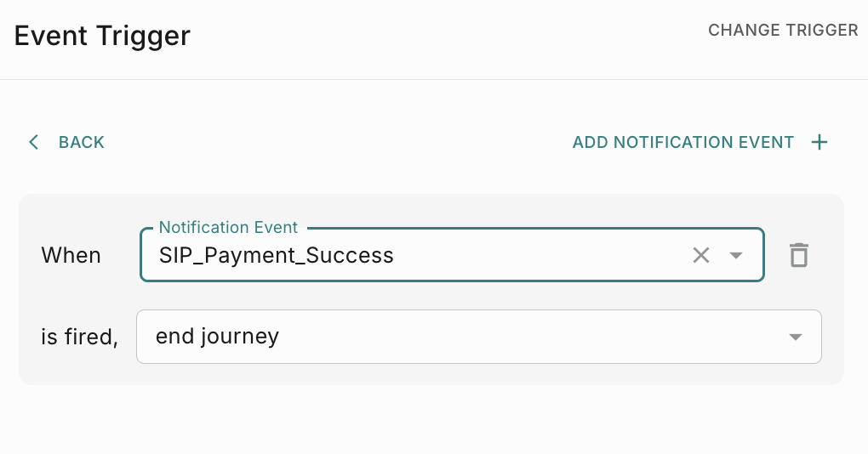The image size is (868, 454).
Task: Click empty area below the event card
Action: coord(434,421)
